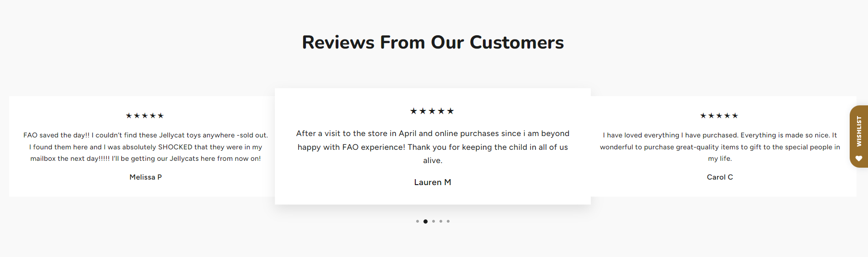Click the reviewer name Lauren M
This screenshot has width=868, height=257.
click(x=433, y=182)
